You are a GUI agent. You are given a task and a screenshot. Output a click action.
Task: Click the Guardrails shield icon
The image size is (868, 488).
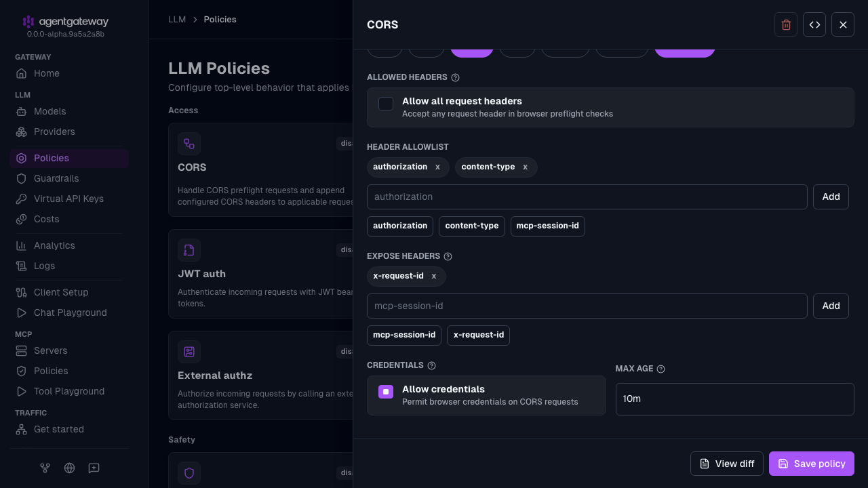point(22,178)
